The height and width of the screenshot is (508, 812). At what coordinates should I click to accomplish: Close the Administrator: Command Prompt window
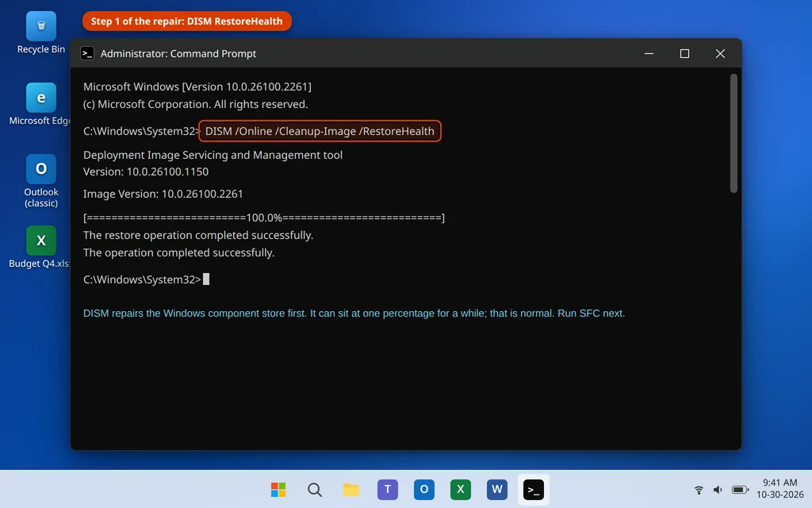coord(720,53)
